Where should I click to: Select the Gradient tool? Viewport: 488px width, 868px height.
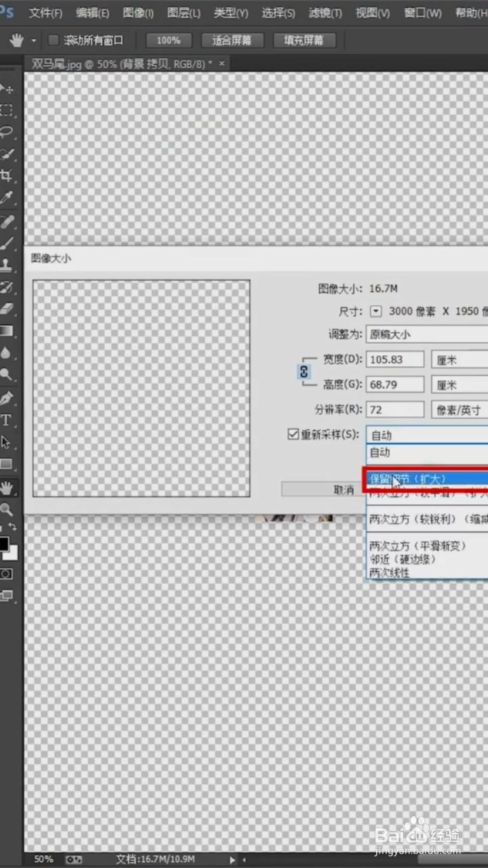[x=6, y=330]
